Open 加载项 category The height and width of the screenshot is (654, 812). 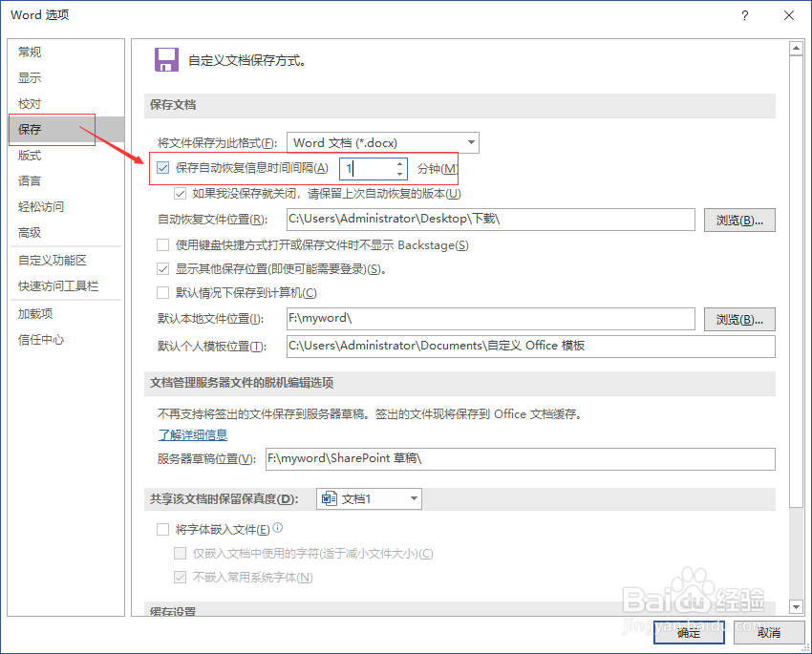(x=66, y=313)
